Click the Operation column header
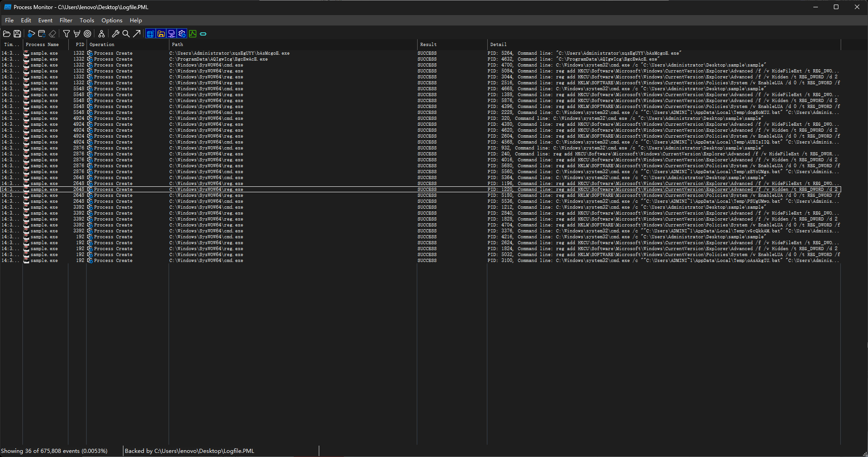This screenshot has width=868, height=457. pos(128,45)
